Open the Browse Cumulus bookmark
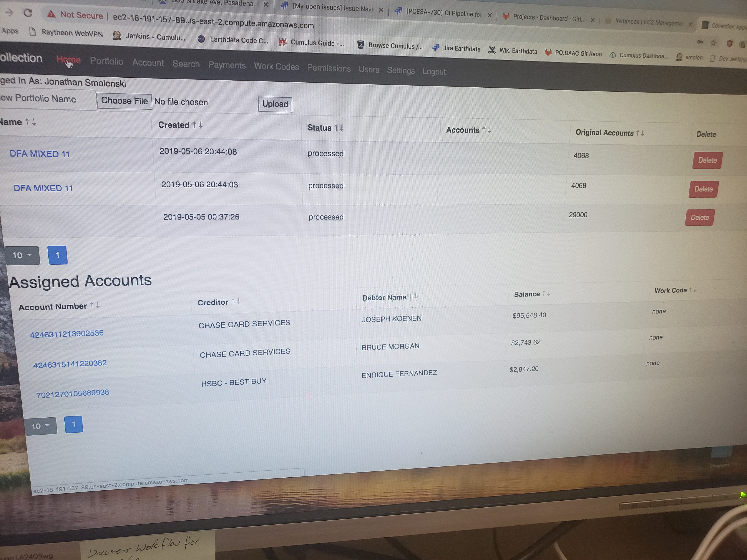Viewport: 747px width, 560px height. click(x=390, y=45)
